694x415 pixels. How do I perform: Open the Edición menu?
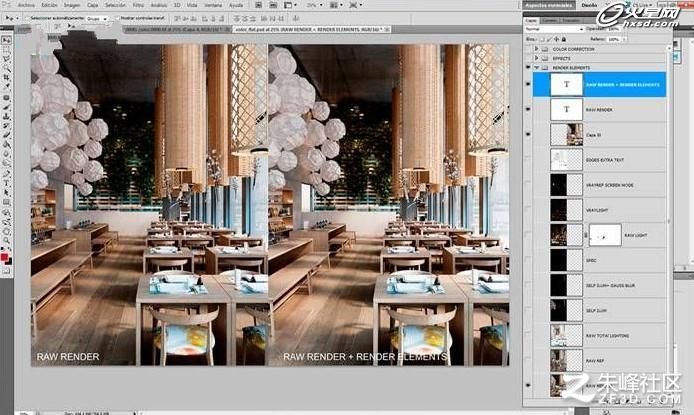click(49, 5)
